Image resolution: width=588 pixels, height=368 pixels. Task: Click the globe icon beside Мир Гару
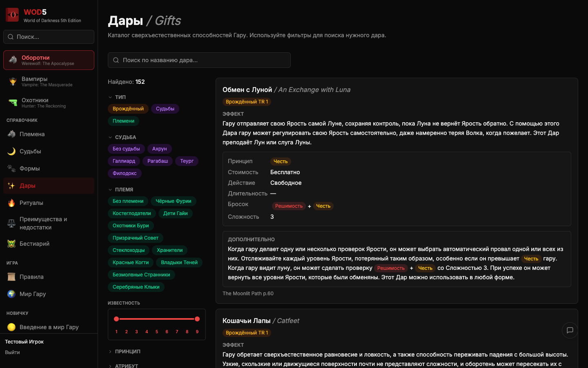click(11, 294)
